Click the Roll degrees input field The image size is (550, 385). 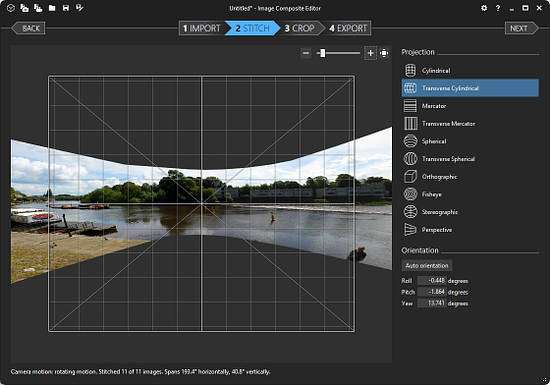[x=432, y=281]
